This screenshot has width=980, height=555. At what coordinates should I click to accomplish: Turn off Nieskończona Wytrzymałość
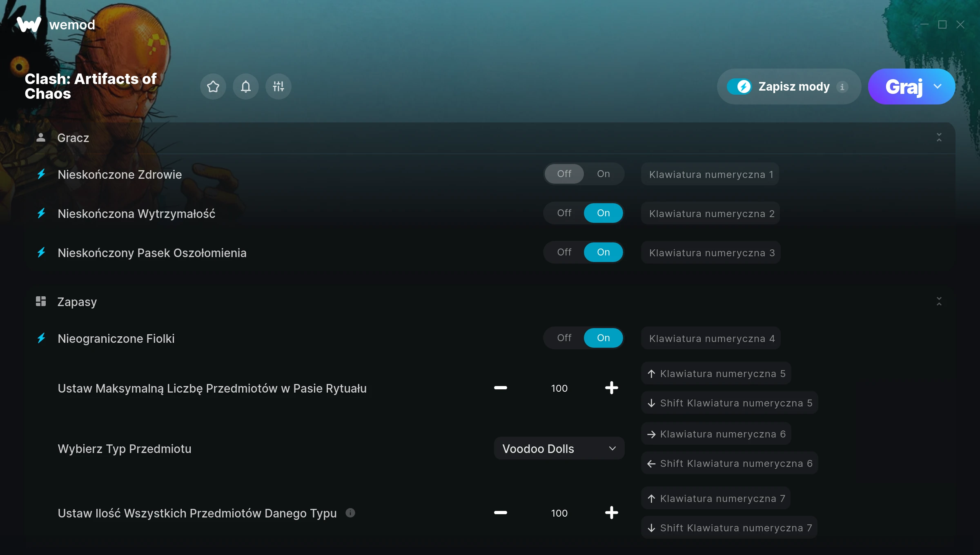tap(564, 213)
